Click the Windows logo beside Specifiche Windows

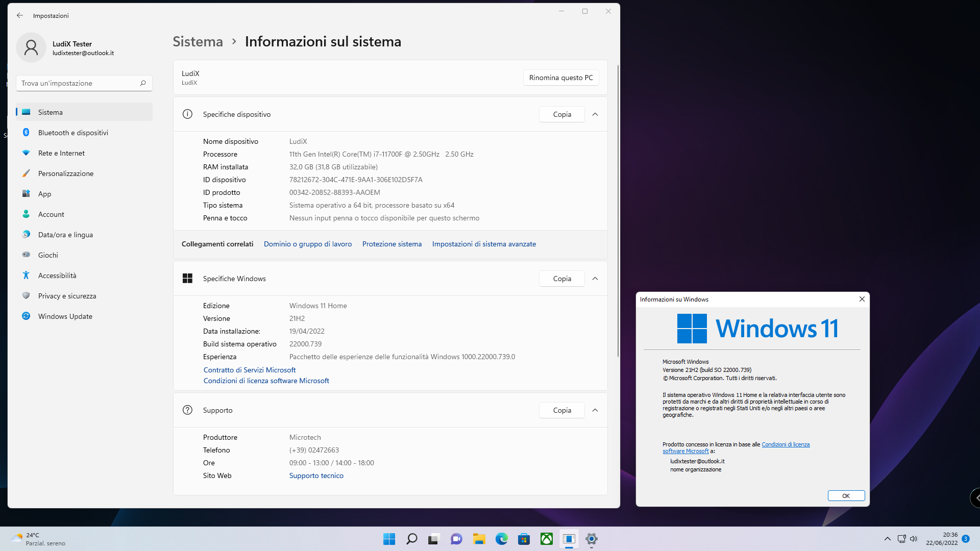[187, 279]
